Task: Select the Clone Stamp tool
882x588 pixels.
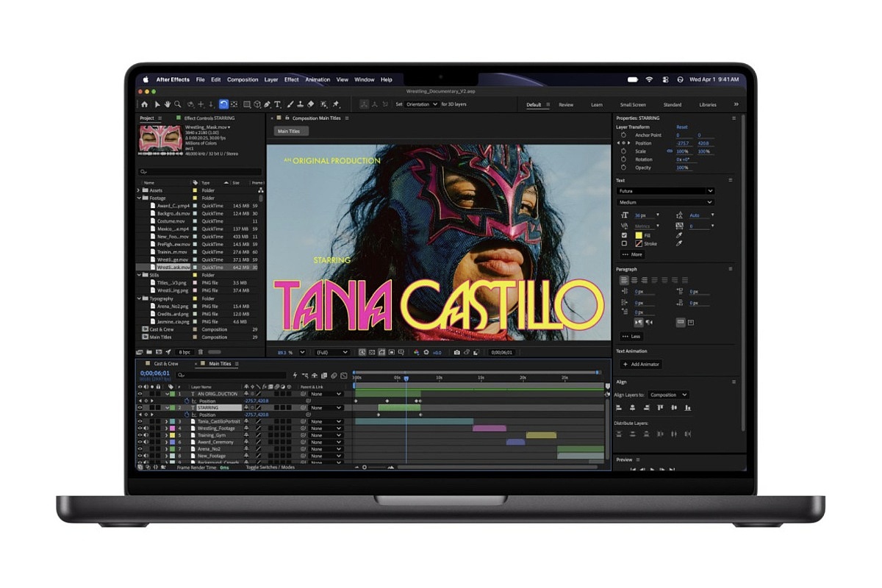Action: point(300,104)
